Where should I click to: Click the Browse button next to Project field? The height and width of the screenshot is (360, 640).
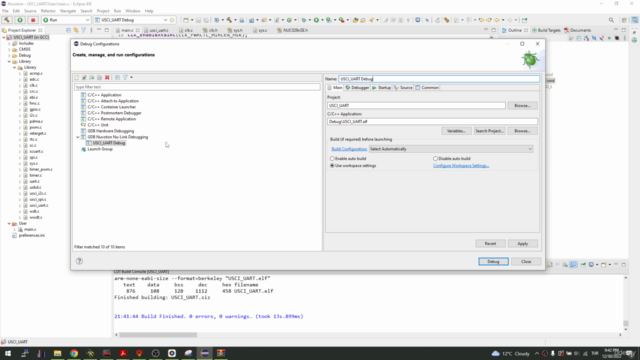pyautogui.click(x=522, y=106)
